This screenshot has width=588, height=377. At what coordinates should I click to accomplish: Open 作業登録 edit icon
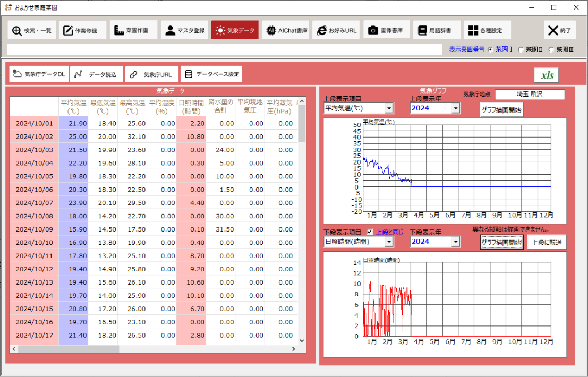coord(68,30)
